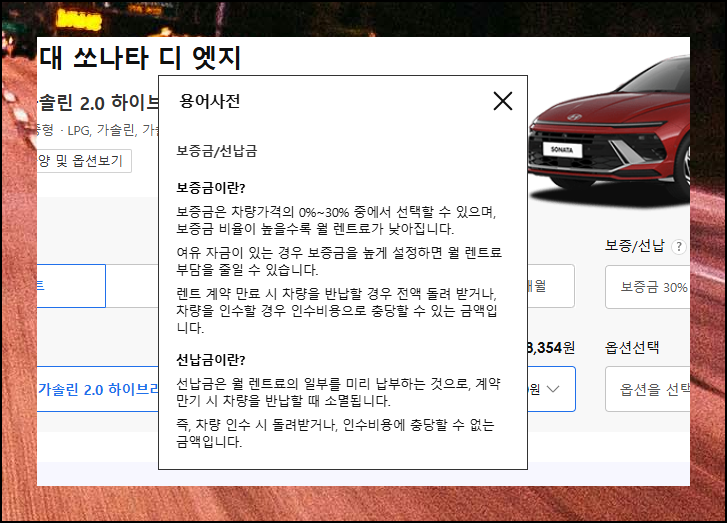Open the 옵션을 선택 dropdown

(x=647, y=389)
